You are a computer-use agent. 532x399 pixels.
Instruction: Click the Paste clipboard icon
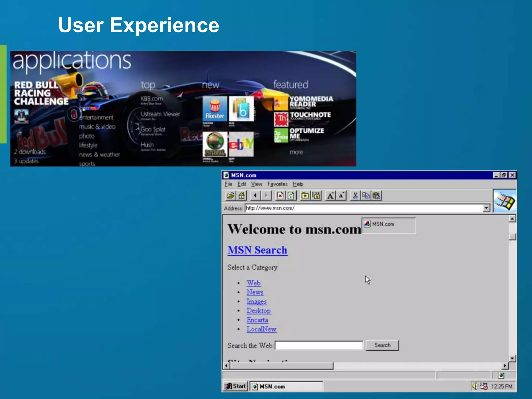[377, 195]
